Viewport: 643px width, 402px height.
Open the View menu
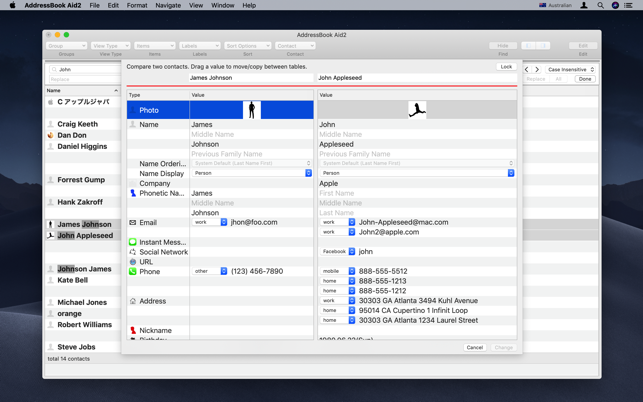(x=196, y=5)
